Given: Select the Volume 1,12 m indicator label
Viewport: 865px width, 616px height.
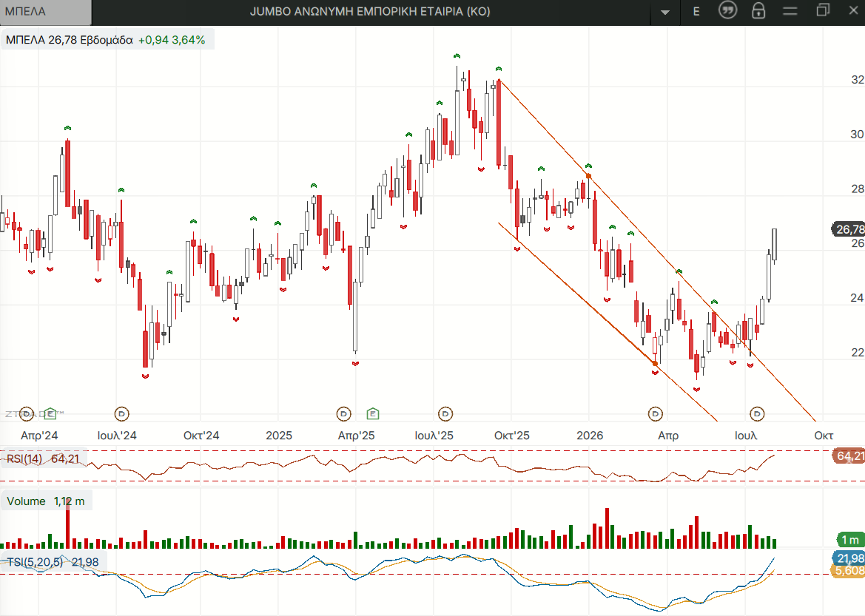Looking at the screenshot, I should click(x=46, y=501).
